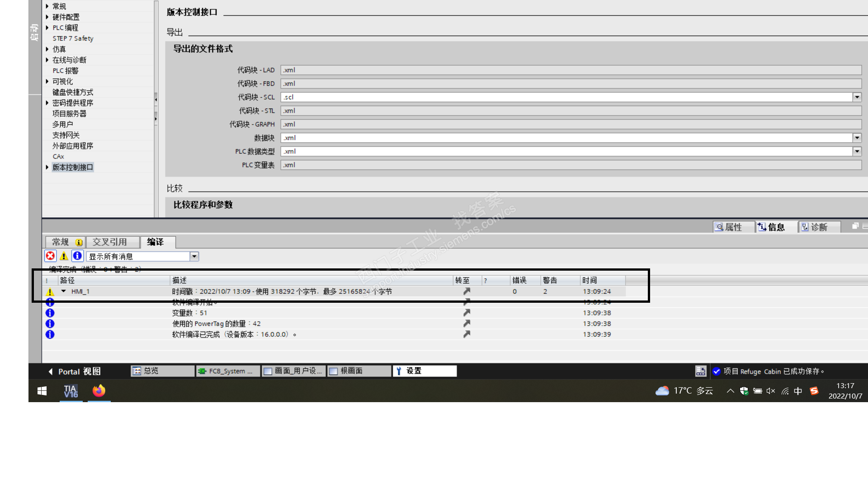868x488 pixels.
Task: Expand the 版本控制接口 tree node
Action: (47, 167)
